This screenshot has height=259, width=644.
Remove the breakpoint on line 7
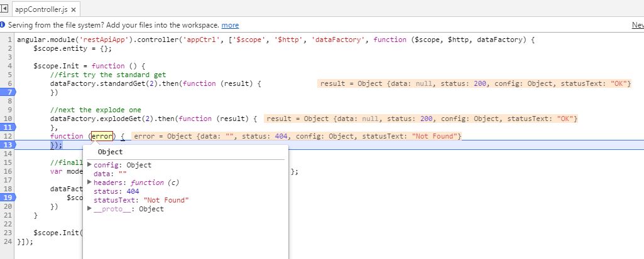point(8,92)
